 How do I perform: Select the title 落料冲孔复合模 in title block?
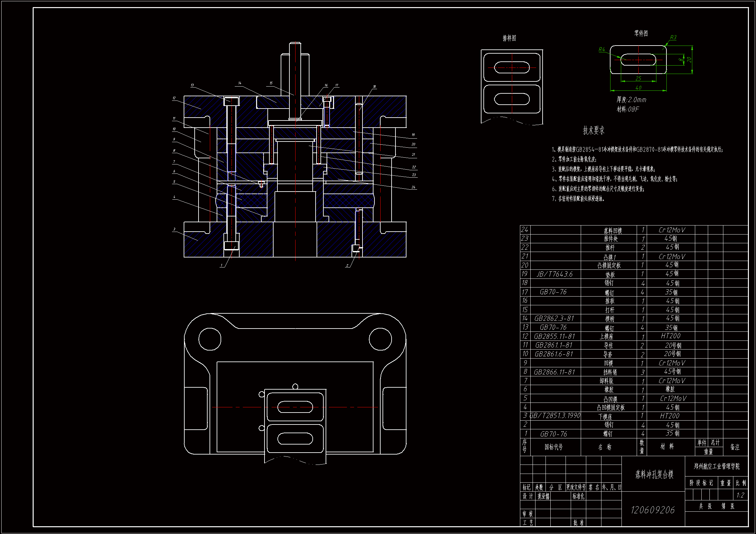(x=654, y=475)
